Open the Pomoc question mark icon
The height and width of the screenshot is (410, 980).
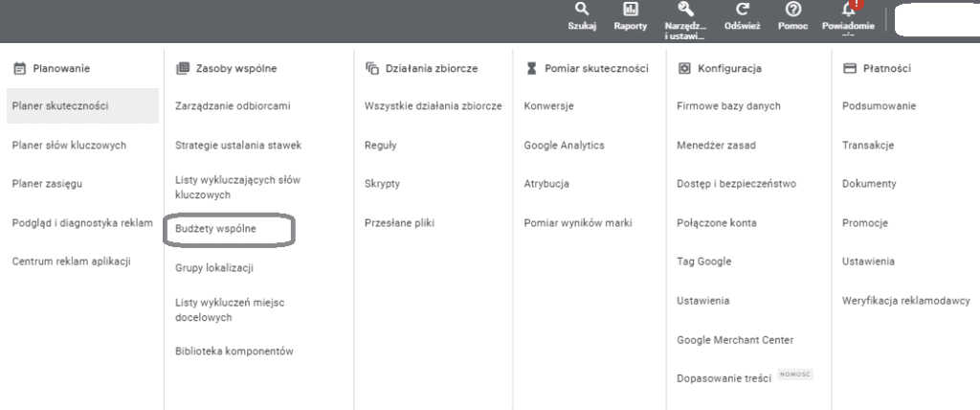tap(793, 10)
